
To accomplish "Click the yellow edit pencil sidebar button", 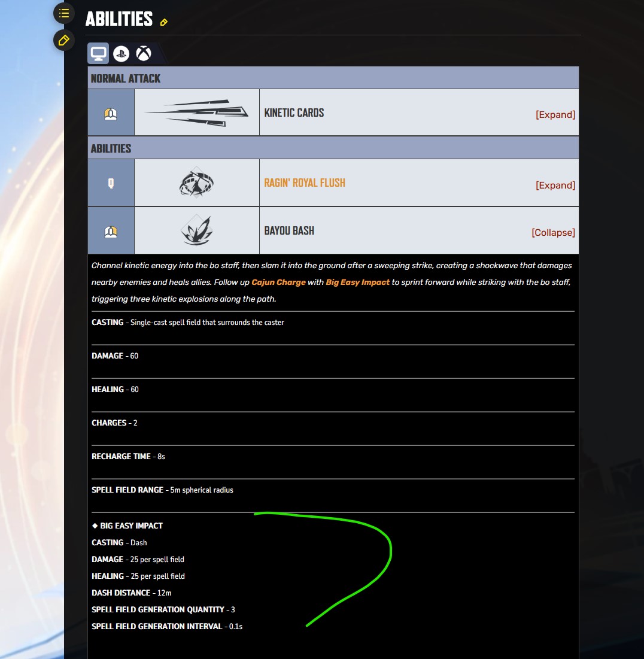I will click(64, 40).
